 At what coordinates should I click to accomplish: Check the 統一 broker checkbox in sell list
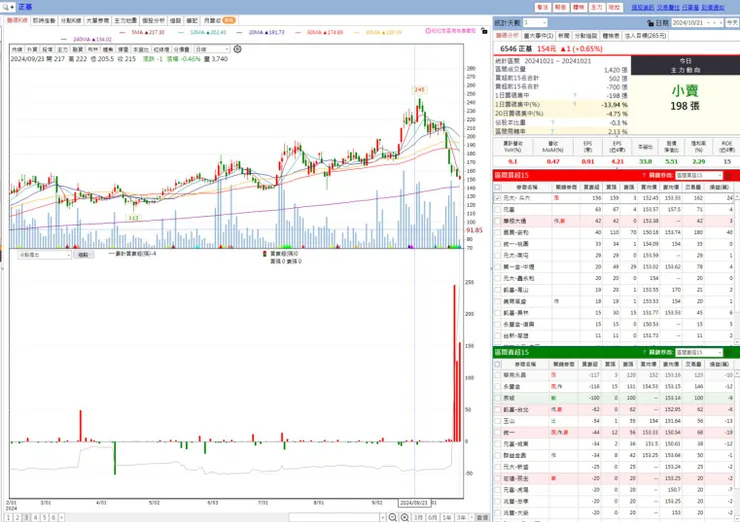pos(497,432)
